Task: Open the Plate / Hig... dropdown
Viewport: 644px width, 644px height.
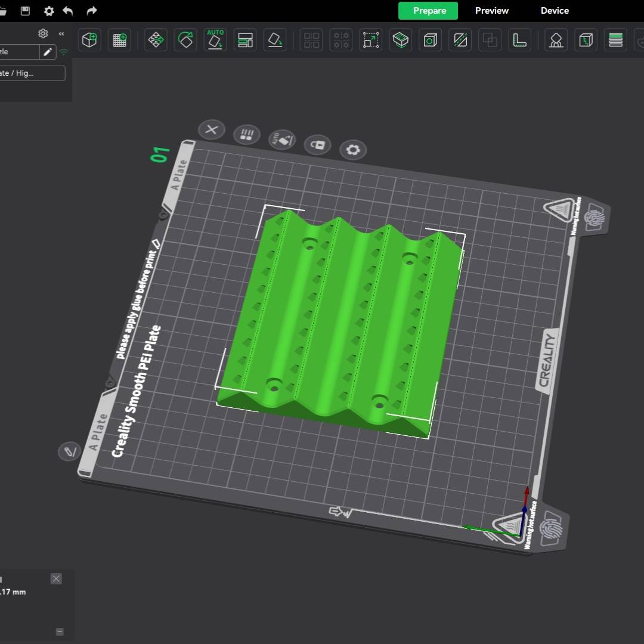Action: coord(32,73)
